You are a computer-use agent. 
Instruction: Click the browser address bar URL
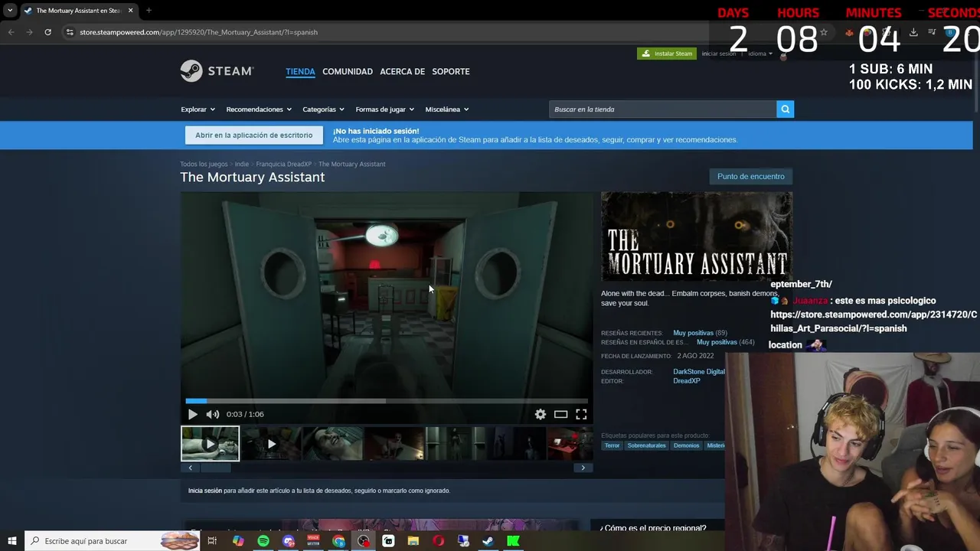click(x=198, y=32)
